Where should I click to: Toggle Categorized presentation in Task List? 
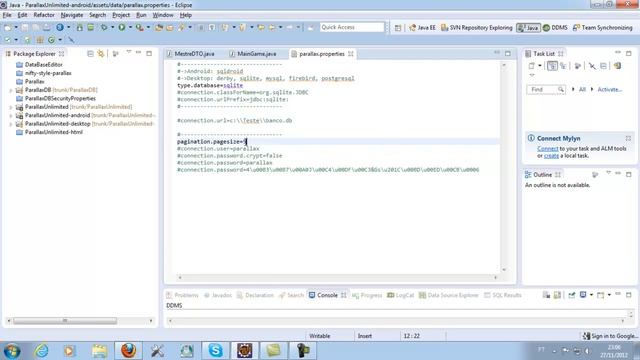(552, 66)
